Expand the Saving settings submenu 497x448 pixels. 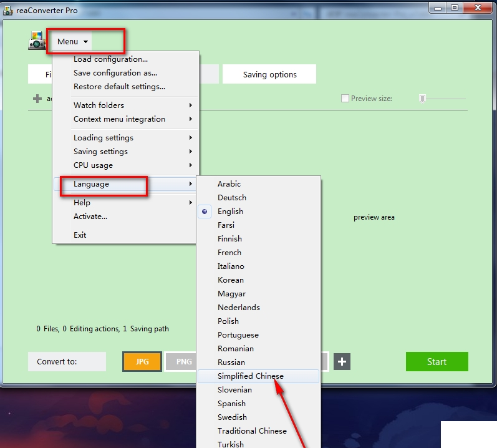click(x=125, y=152)
